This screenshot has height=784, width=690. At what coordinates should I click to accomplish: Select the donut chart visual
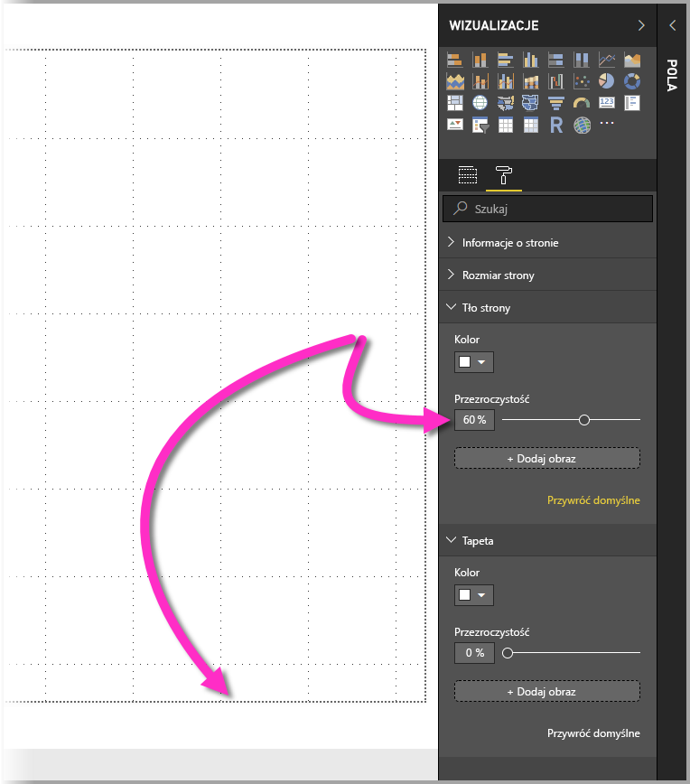(x=632, y=81)
